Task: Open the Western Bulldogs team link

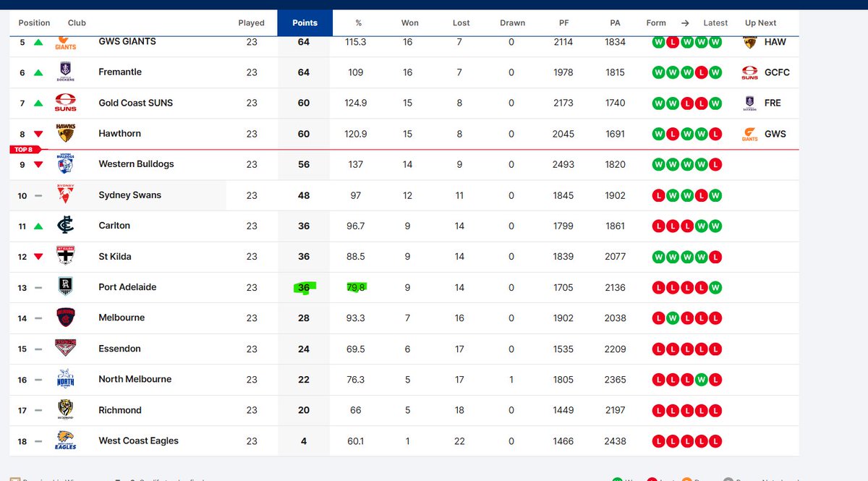Action: pyautogui.click(x=136, y=164)
